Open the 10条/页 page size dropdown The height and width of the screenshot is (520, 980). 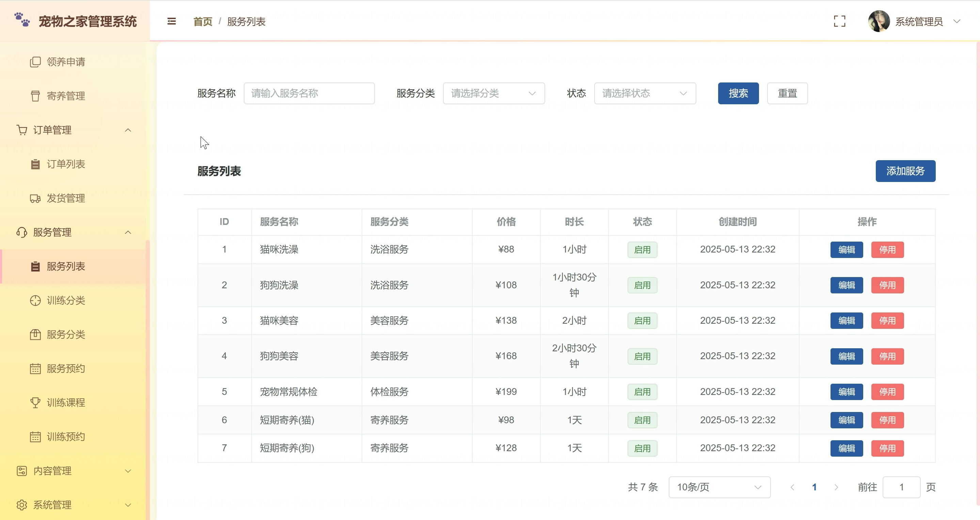[x=719, y=487]
